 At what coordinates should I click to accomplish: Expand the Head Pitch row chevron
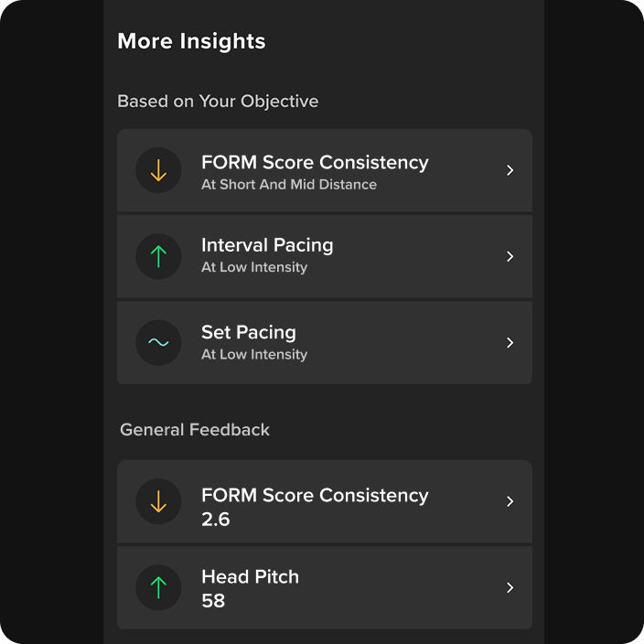pyautogui.click(x=510, y=587)
